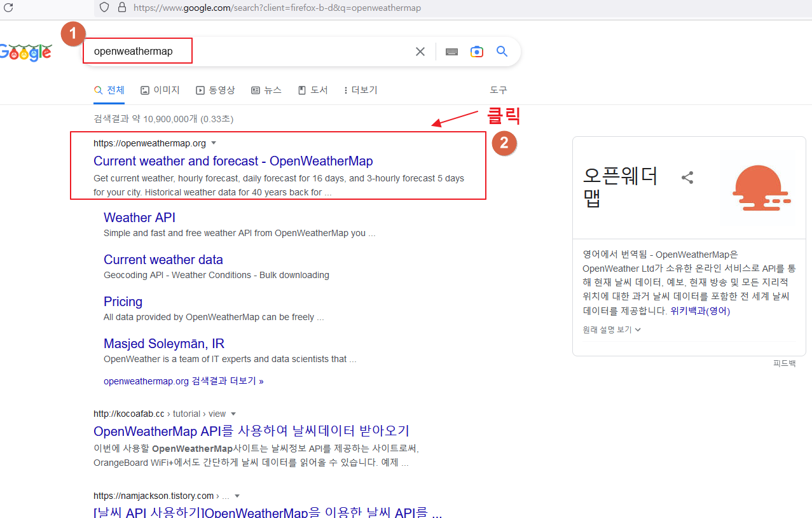Open the 더보기 menu

361,90
